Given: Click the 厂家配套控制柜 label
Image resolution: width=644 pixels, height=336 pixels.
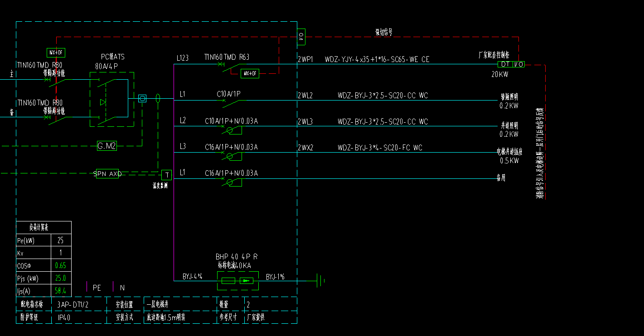Looking at the screenshot, I should click(494, 55).
